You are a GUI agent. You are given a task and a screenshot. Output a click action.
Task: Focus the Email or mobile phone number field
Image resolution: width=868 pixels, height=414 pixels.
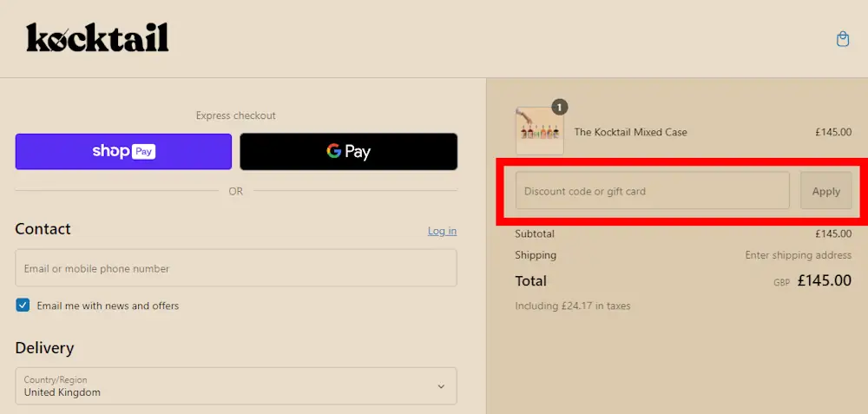tap(236, 268)
